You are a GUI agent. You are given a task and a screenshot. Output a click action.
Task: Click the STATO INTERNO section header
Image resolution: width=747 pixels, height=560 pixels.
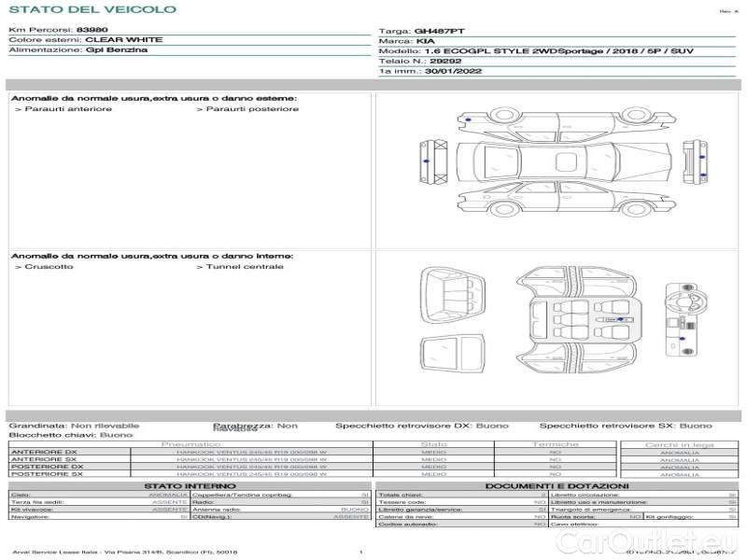click(x=190, y=486)
